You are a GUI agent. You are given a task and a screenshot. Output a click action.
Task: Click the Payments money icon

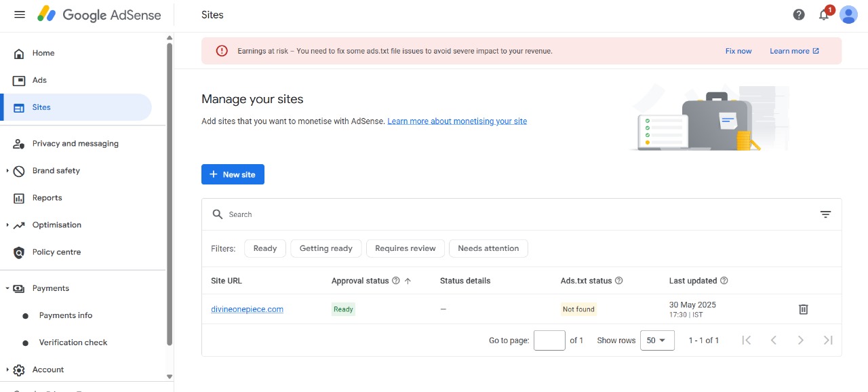pos(19,288)
